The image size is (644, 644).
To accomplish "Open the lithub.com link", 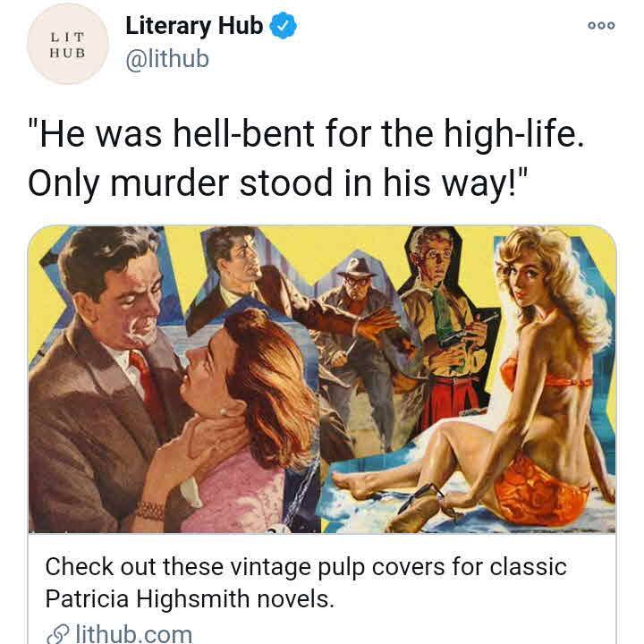I will coord(134,634).
